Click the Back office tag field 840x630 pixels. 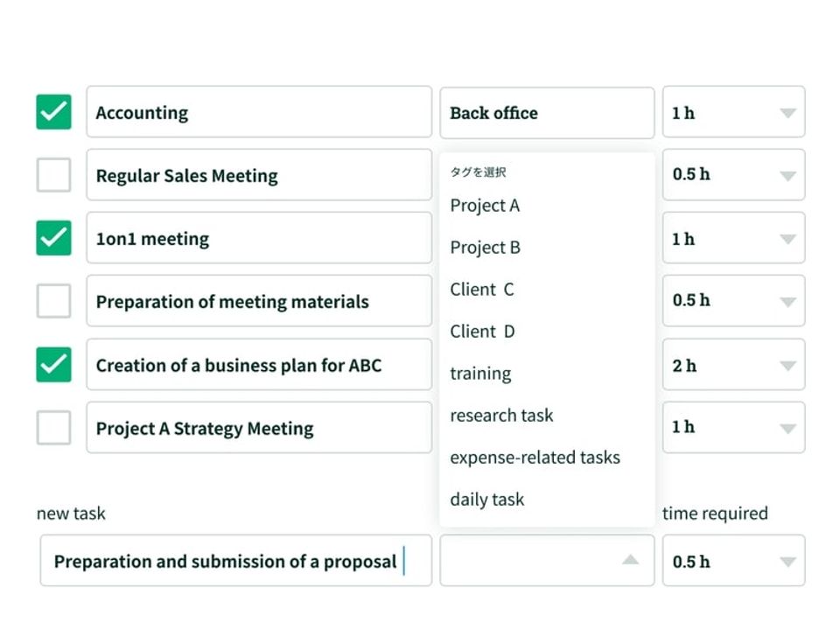coord(546,112)
